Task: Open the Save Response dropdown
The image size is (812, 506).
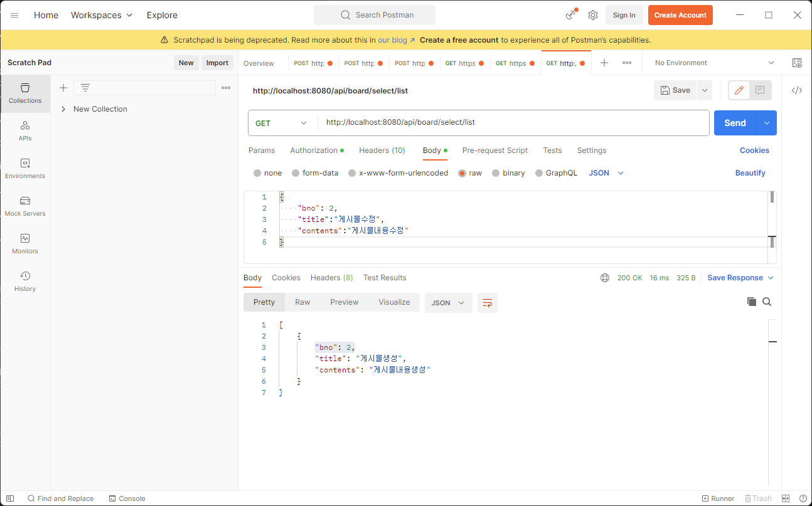Action: [x=740, y=278]
